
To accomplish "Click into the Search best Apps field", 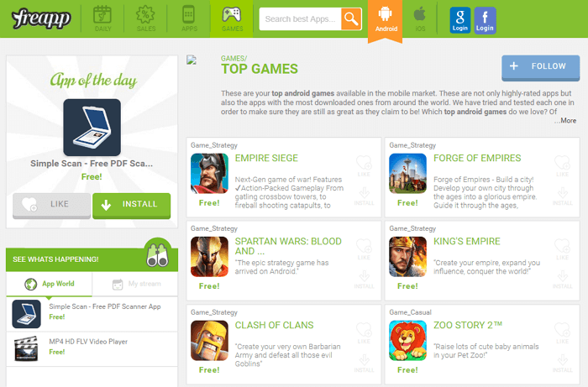I will pyautogui.click(x=300, y=18).
